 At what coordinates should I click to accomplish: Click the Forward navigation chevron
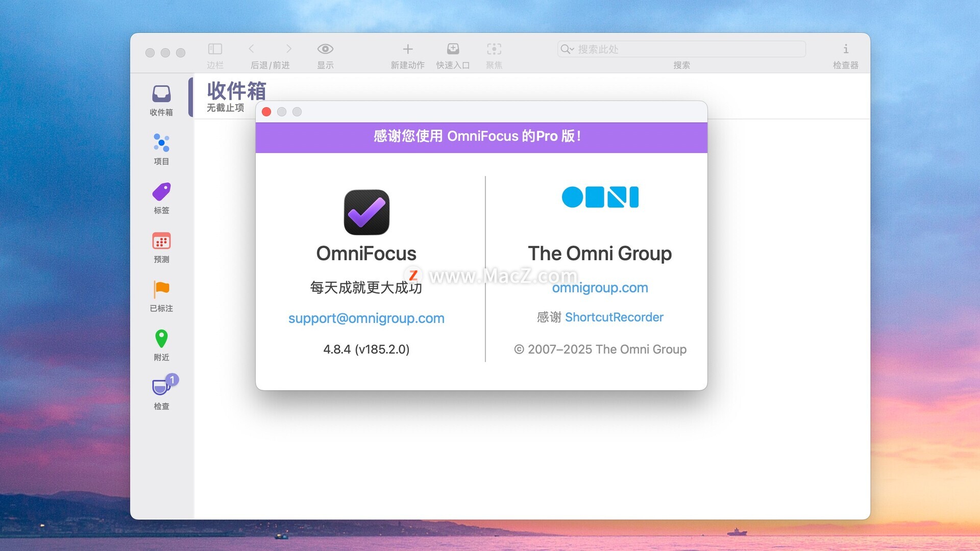click(289, 48)
